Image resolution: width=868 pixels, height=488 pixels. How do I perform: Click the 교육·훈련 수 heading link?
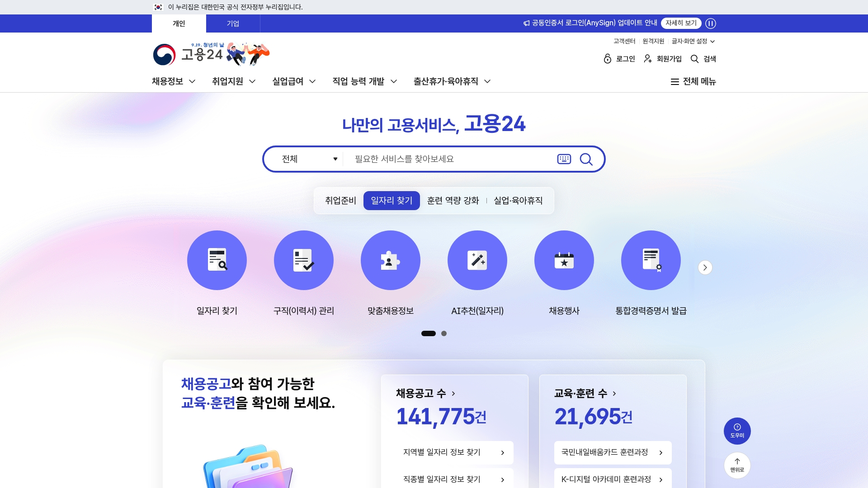coord(585,394)
